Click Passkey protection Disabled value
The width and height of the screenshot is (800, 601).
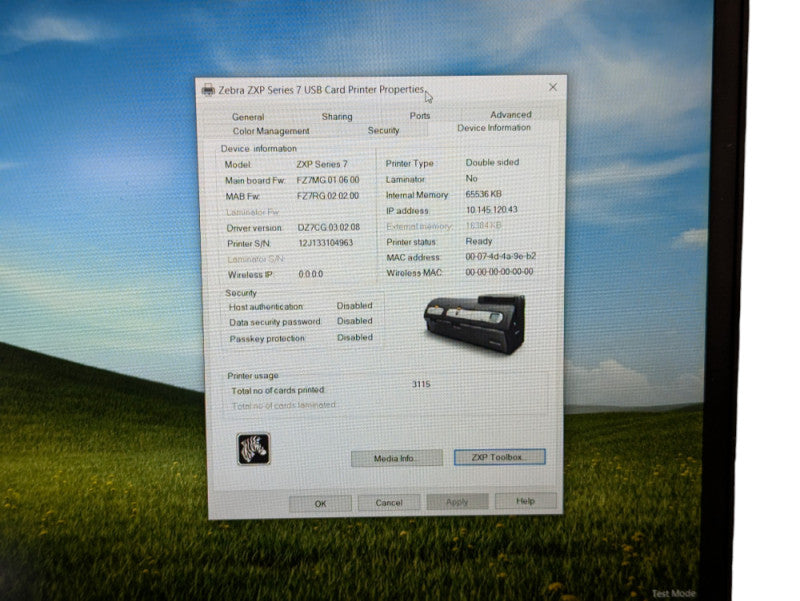pyautogui.click(x=355, y=337)
